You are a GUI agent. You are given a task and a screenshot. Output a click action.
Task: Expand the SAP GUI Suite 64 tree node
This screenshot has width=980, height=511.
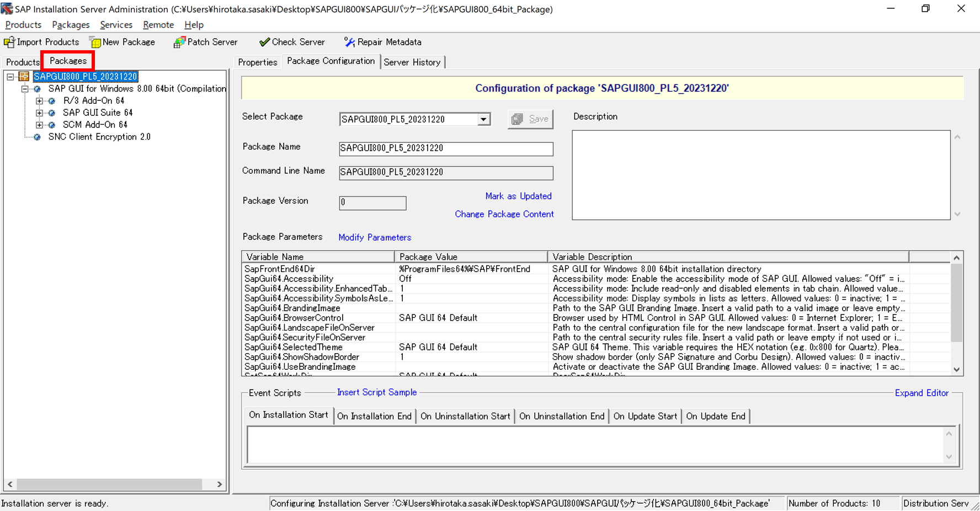[x=39, y=113]
